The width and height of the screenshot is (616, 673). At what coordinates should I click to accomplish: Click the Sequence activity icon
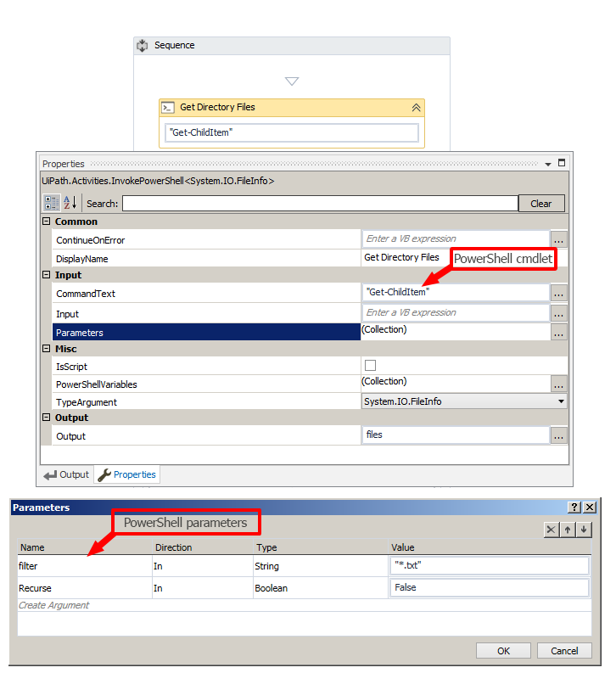(x=142, y=46)
